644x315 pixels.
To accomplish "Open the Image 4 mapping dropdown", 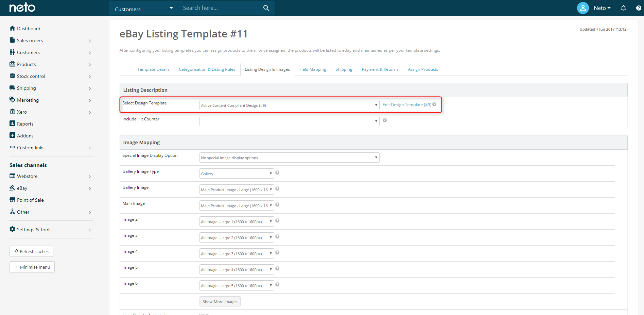I will tap(237, 253).
